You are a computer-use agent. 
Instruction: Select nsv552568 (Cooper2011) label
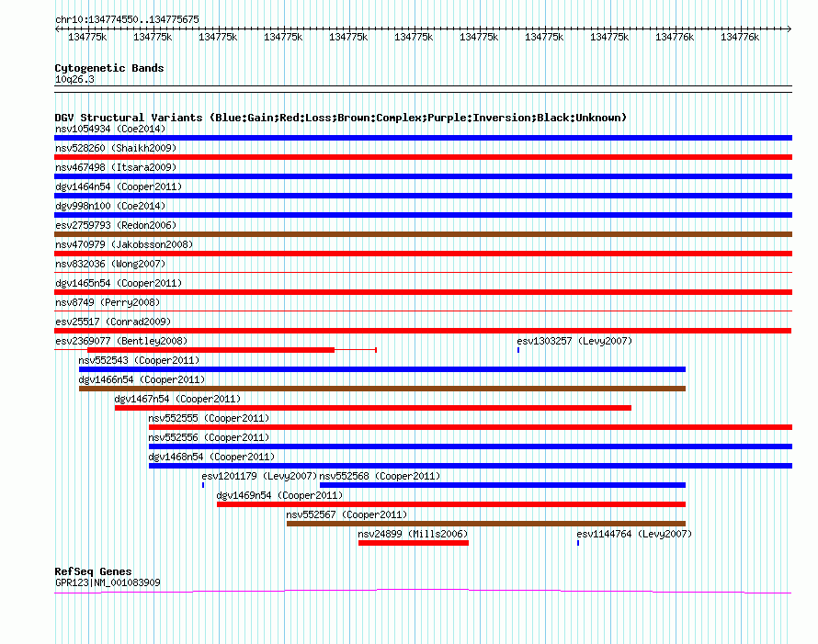(380, 476)
